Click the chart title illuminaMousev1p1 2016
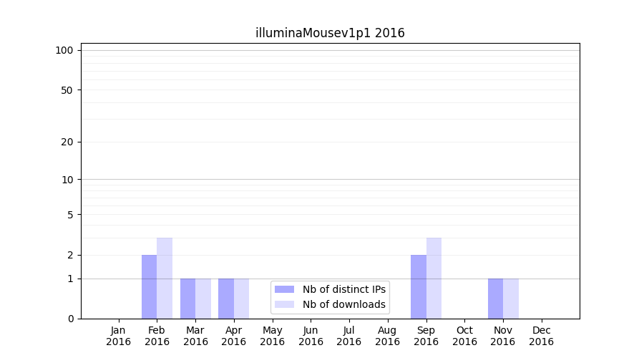 click(330, 33)
